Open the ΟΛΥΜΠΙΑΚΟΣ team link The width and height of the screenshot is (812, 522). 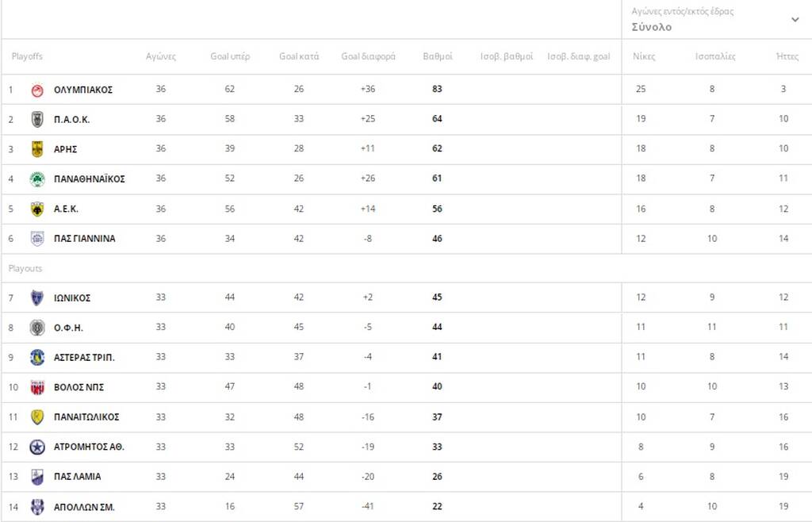pyautogui.click(x=83, y=90)
